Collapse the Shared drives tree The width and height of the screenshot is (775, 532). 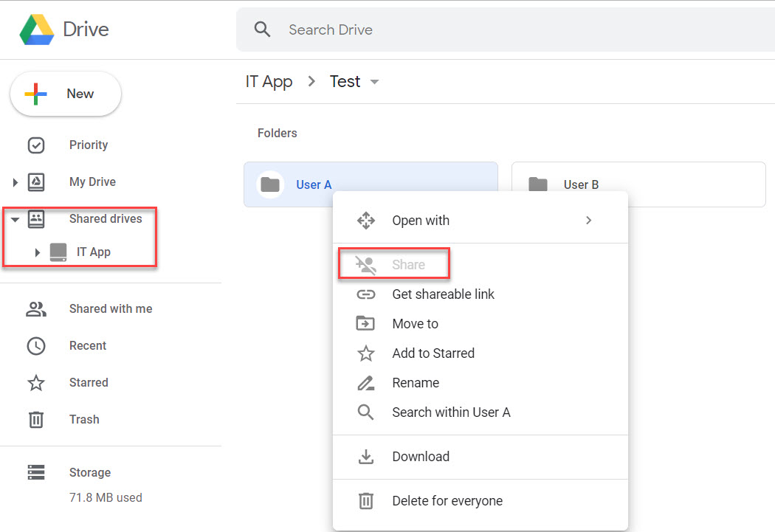(x=15, y=218)
